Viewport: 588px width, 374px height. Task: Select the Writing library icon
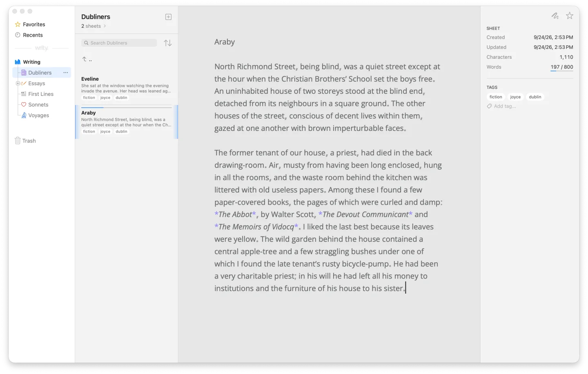(x=18, y=62)
